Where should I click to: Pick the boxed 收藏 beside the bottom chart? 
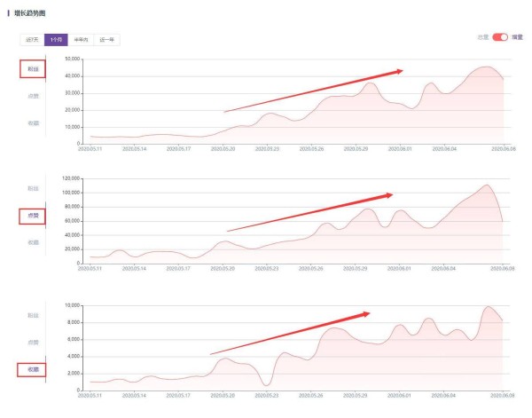pyautogui.click(x=33, y=368)
